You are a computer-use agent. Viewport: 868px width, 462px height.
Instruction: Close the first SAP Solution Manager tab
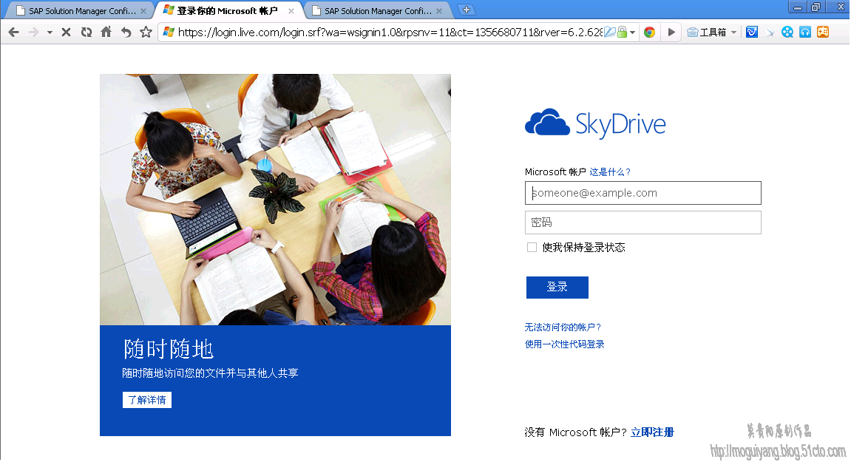click(x=143, y=11)
